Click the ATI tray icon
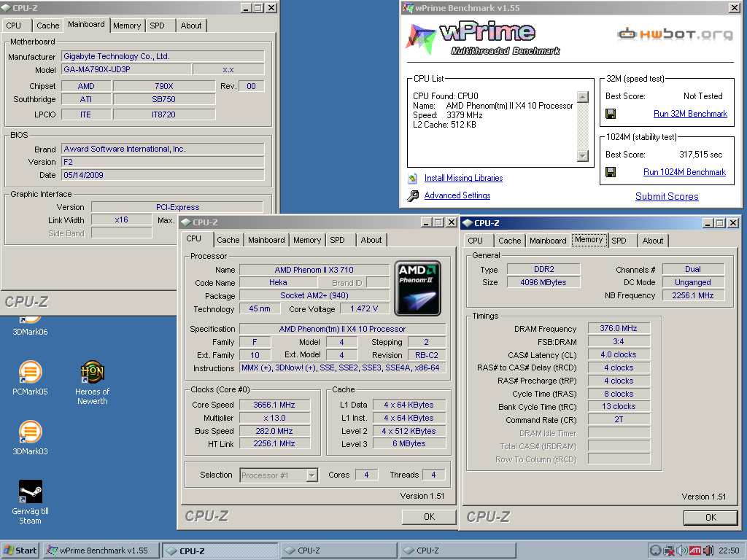The width and height of the screenshot is (747, 560). click(695, 551)
